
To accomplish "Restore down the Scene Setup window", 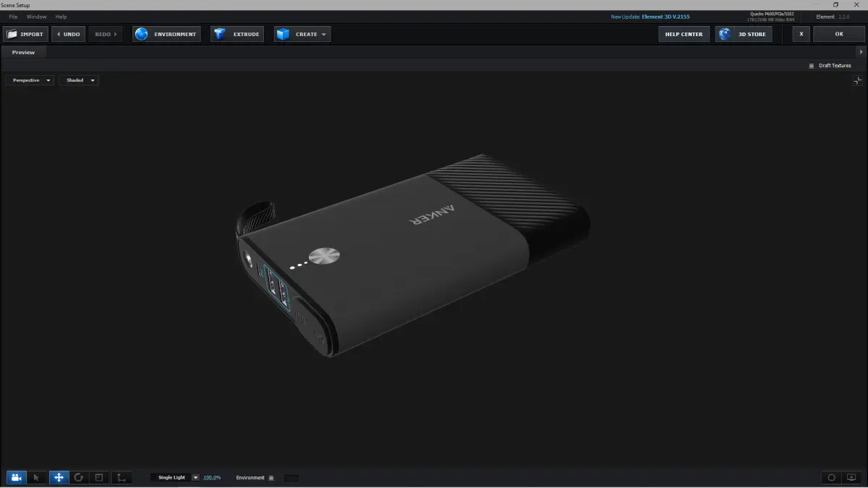I will (x=835, y=4).
